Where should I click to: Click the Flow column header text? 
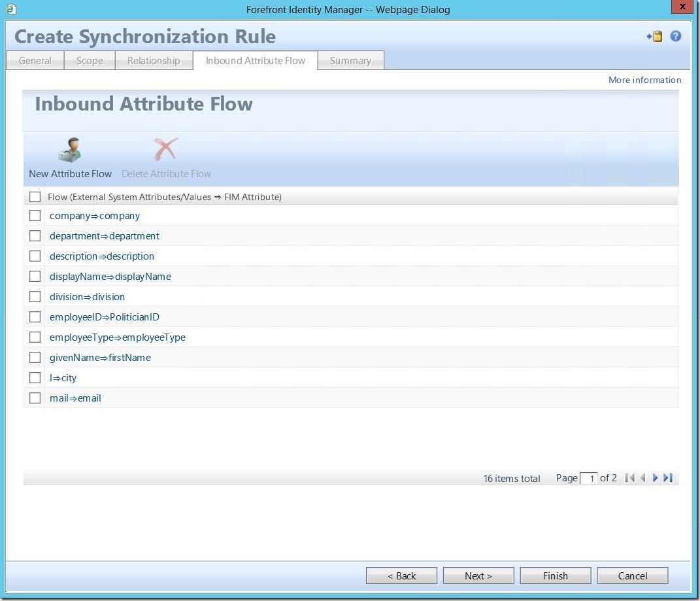165,197
